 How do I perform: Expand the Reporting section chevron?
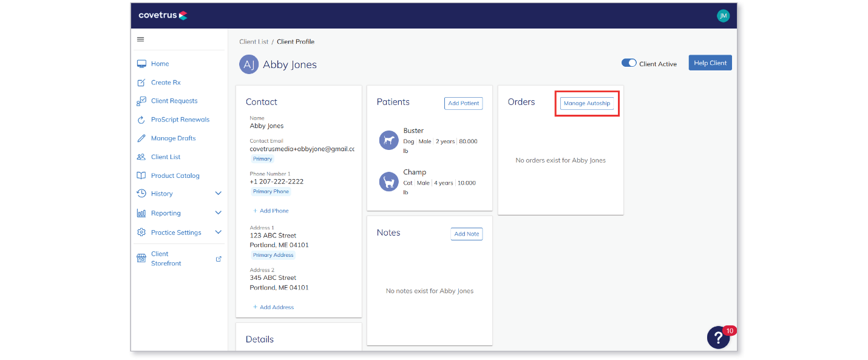pos(219,213)
